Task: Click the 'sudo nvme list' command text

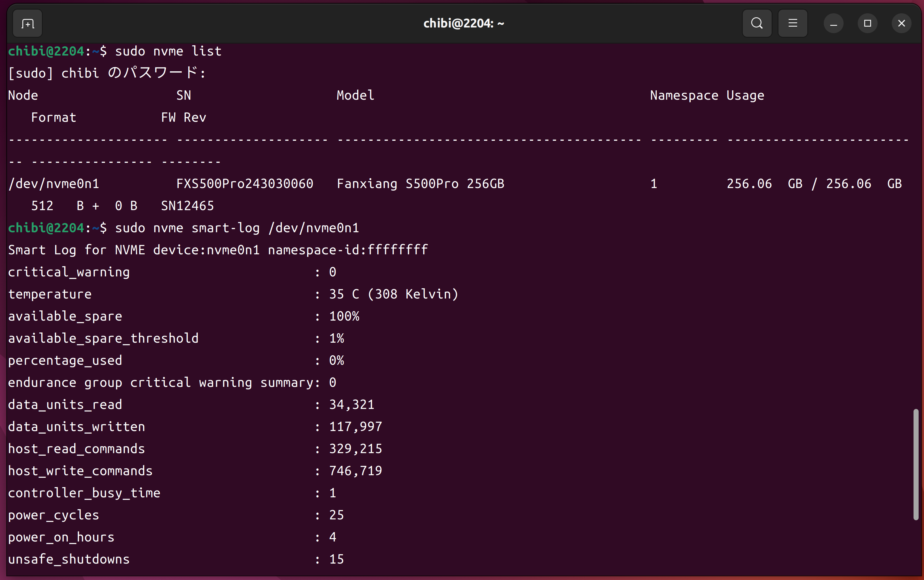Action: (x=168, y=52)
